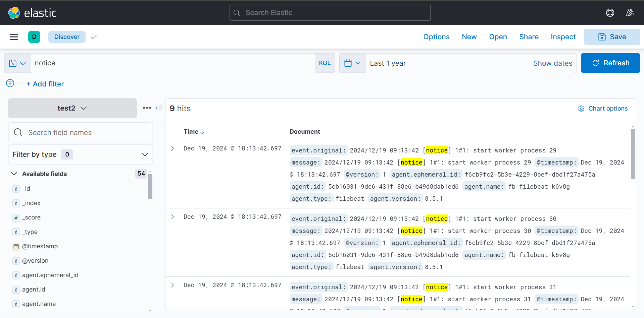This screenshot has height=318, width=644.
Task: Save the current search
Action: (x=612, y=37)
